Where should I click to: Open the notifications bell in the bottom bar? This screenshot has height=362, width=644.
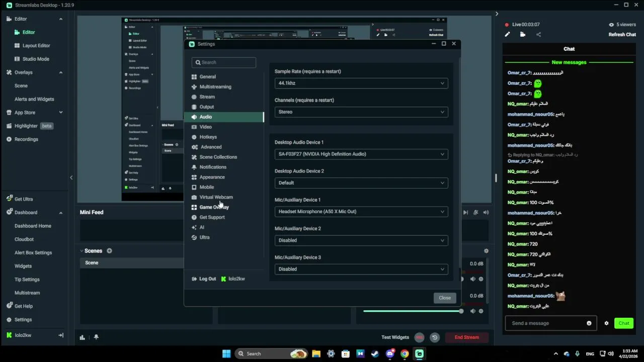click(x=96, y=337)
